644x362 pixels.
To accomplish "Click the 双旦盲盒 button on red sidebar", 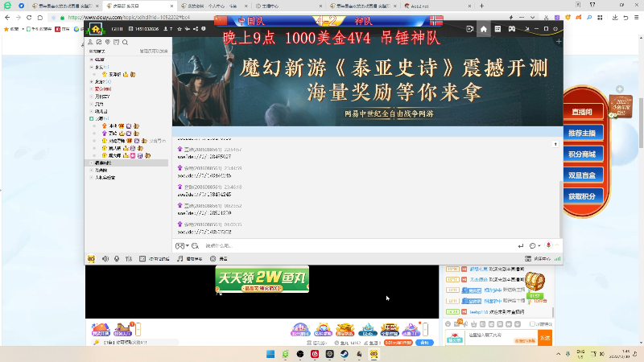I will click(x=582, y=175).
